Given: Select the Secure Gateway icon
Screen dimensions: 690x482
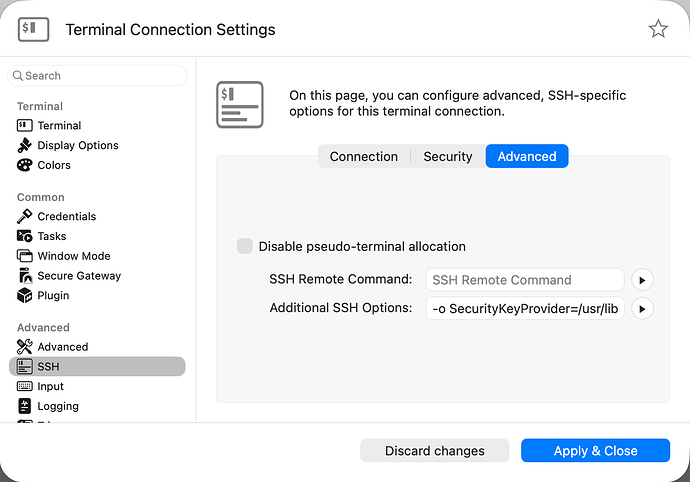Looking at the screenshot, I should (x=25, y=276).
